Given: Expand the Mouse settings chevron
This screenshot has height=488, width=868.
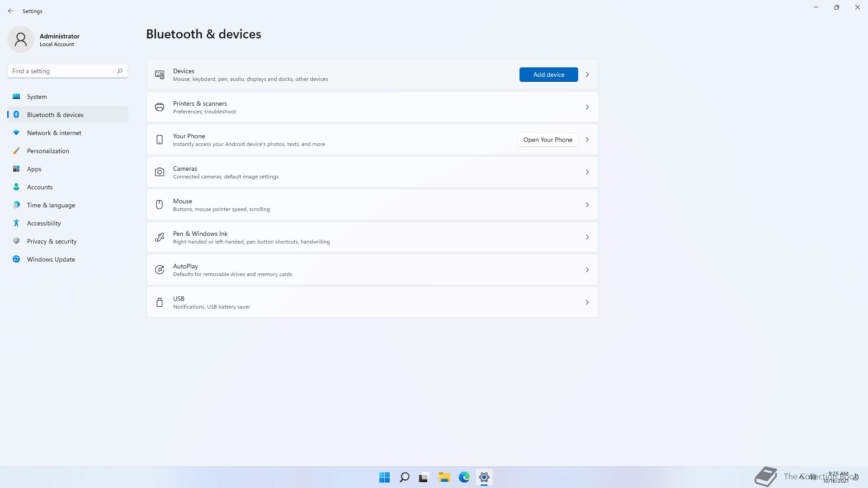Looking at the screenshot, I should [587, 205].
